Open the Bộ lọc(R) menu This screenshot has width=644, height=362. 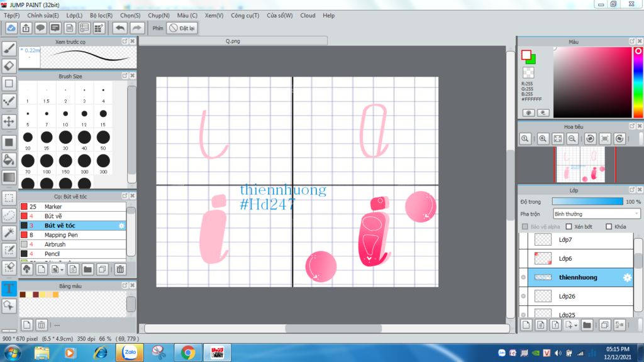point(101,15)
